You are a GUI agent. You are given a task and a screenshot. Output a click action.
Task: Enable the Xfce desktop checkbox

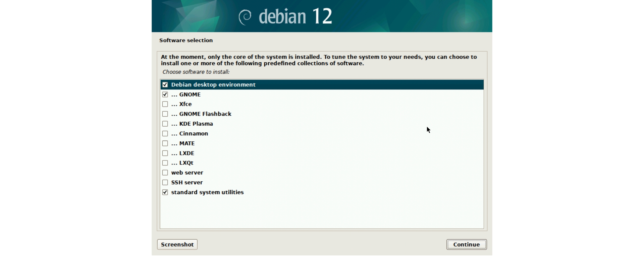165,104
